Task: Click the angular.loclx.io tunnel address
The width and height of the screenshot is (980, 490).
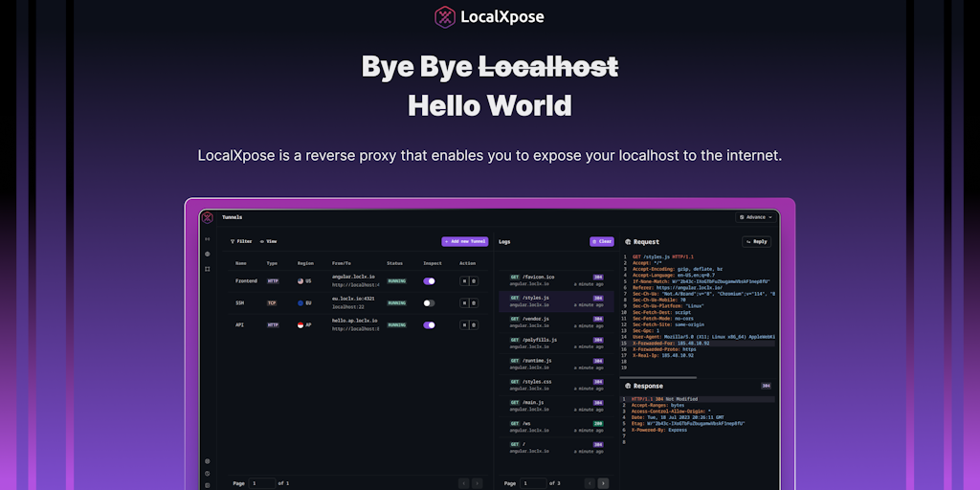Action: (x=353, y=277)
